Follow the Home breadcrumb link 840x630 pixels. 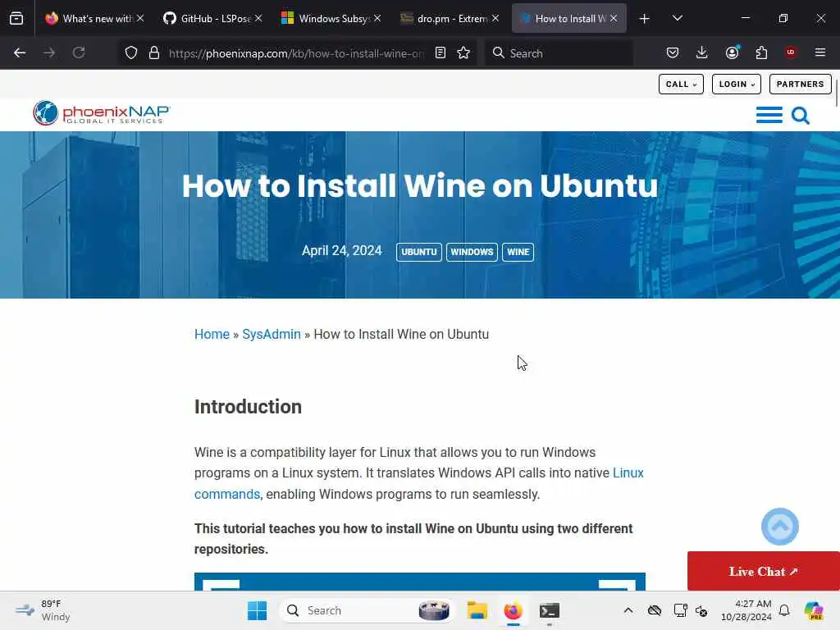(x=212, y=335)
